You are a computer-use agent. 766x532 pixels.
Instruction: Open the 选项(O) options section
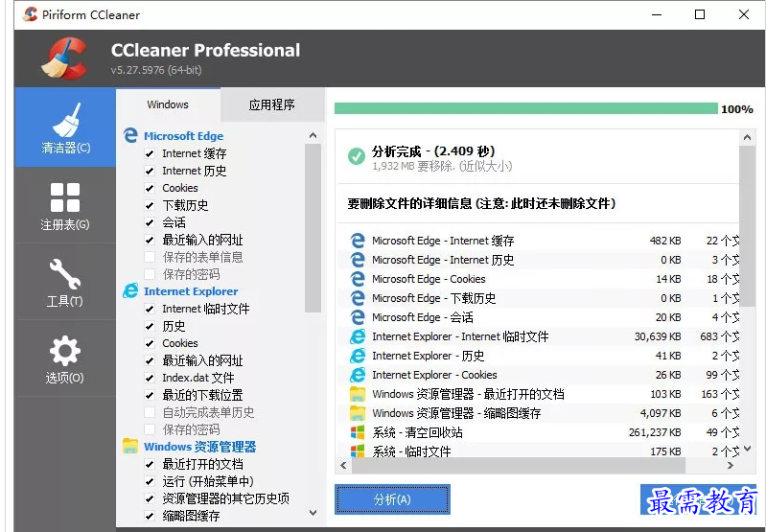[65, 359]
